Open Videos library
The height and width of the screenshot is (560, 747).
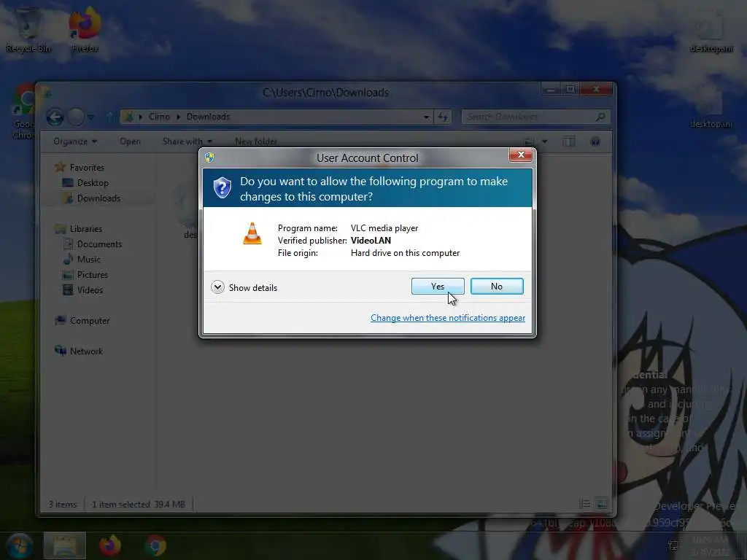pos(83,289)
